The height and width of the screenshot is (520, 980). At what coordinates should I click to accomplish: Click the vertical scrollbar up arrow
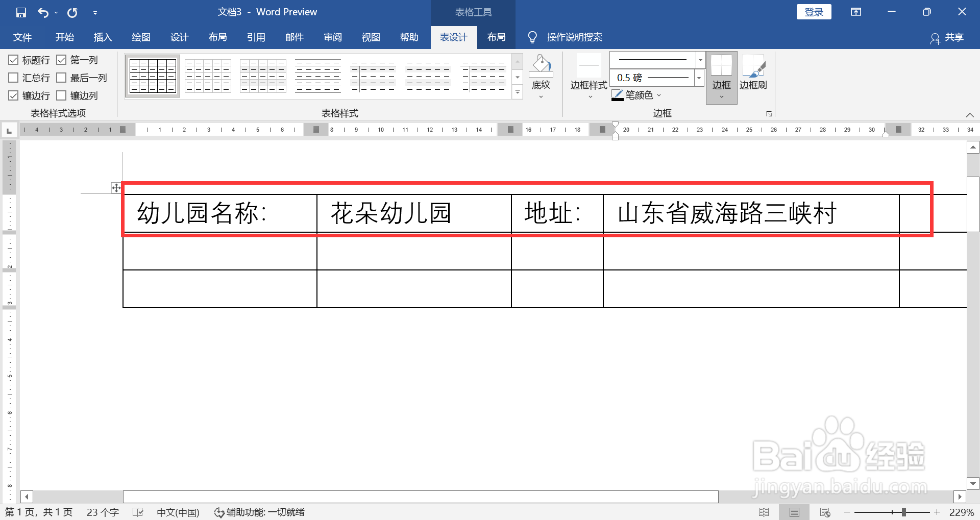(973, 147)
